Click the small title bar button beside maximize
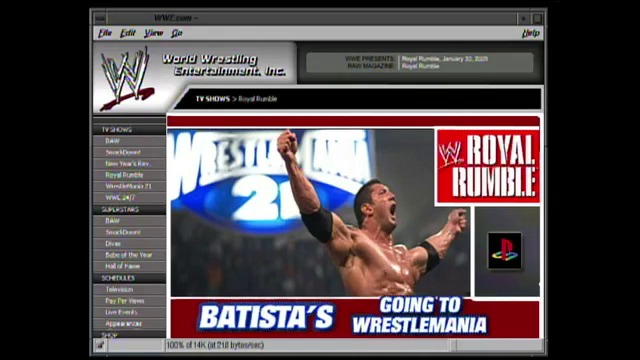 [523, 18]
